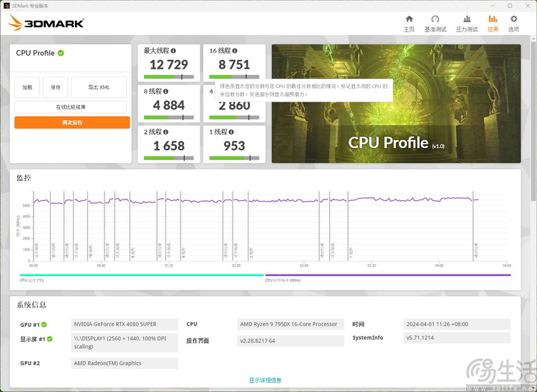Click the SystemInfo version v5.71.1214

tap(457, 338)
